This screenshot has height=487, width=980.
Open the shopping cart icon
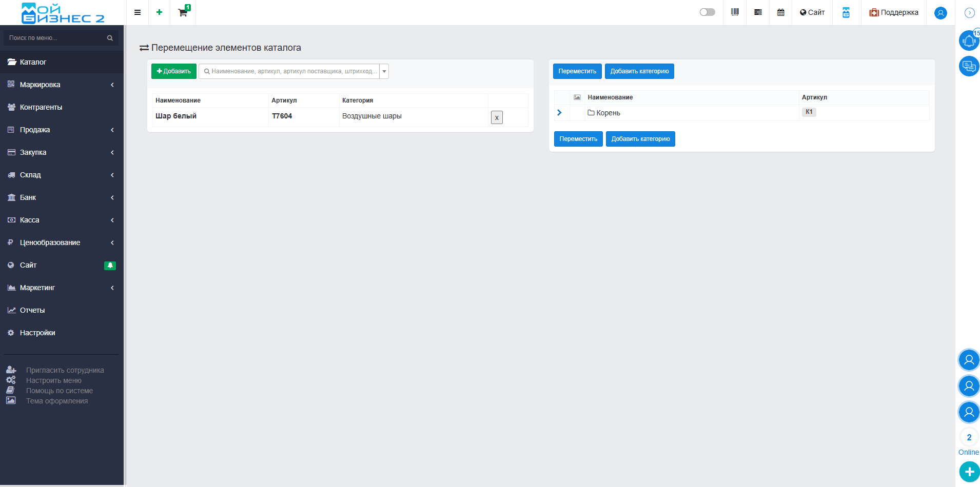coord(183,12)
